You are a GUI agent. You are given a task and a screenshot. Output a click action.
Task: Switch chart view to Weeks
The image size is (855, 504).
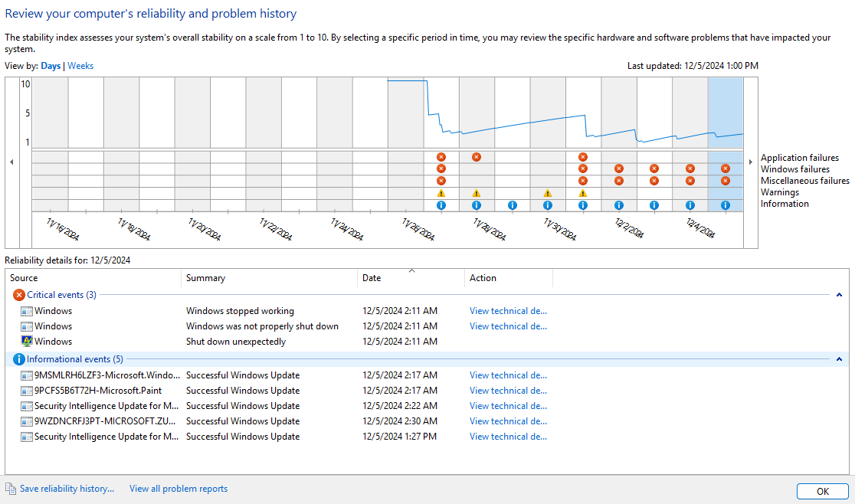click(x=80, y=66)
